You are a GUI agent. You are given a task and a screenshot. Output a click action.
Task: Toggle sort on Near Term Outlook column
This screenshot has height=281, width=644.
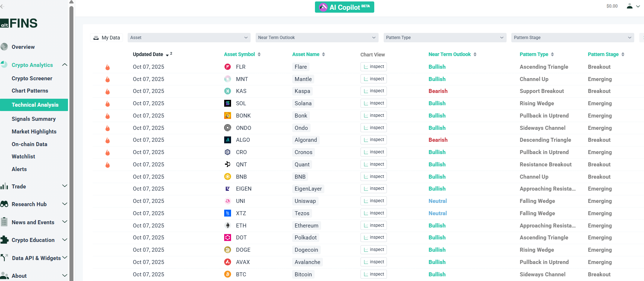[x=452, y=55]
